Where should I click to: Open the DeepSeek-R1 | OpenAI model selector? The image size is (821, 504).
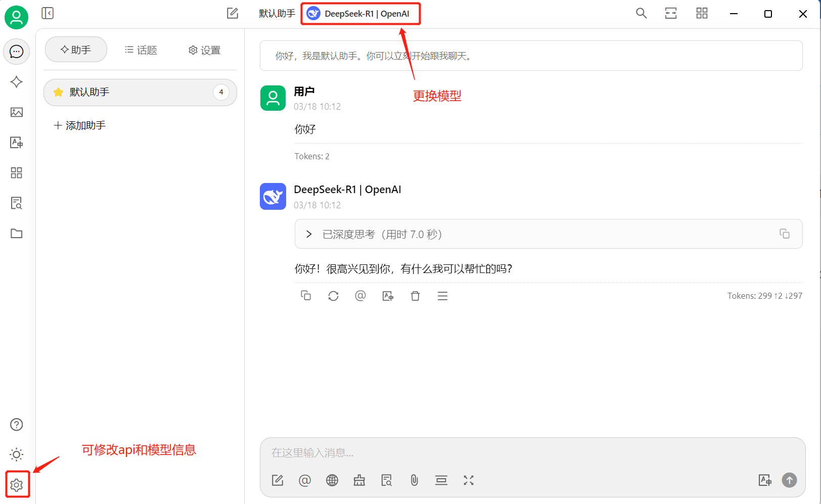coord(360,14)
